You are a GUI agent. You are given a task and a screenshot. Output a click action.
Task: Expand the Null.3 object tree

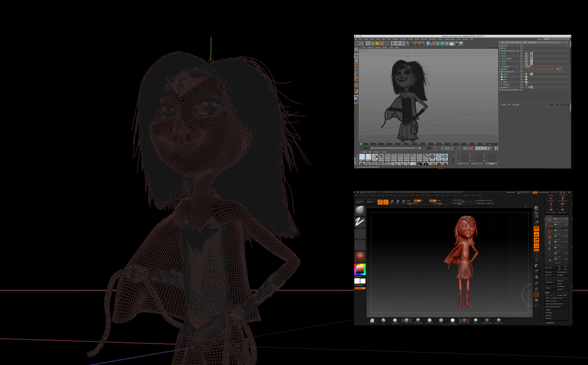tap(500, 46)
